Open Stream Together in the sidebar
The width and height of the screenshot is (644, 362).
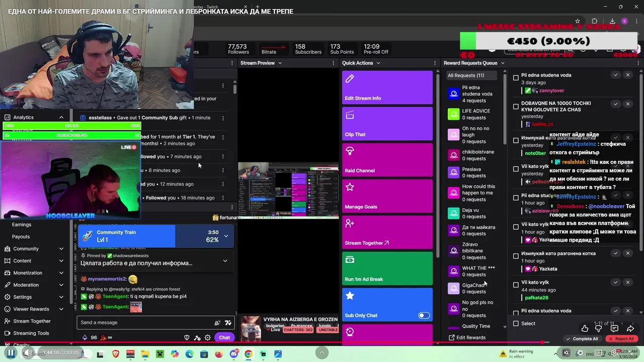pos(32,321)
